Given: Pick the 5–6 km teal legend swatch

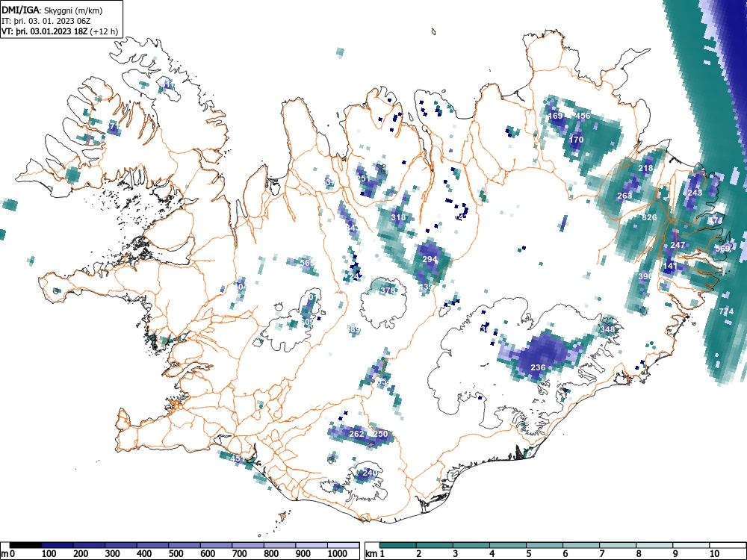Looking at the screenshot, I should tap(545, 545).
